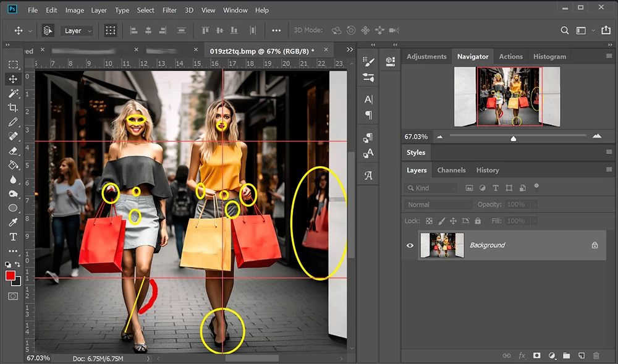The height and width of the screenshot is (364, 618).
Task: Expand the Normal blend mode dropdown
Action: (438, 205)
